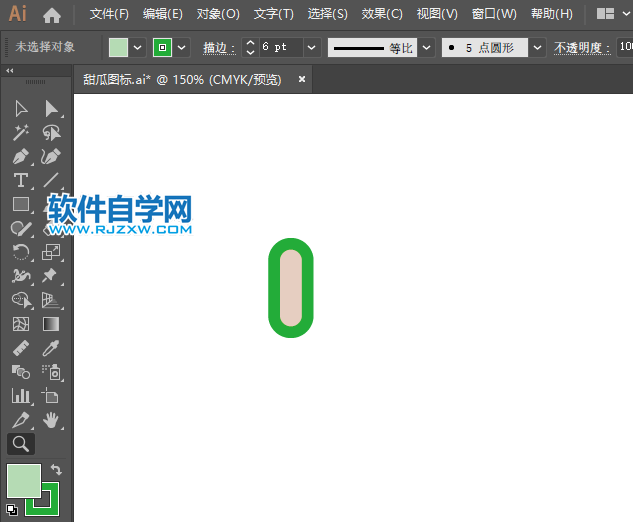Viewport: 633px width, 522px height.
Task: Expand the fill color dropdown in control bar
Action: tap(138, 48)
